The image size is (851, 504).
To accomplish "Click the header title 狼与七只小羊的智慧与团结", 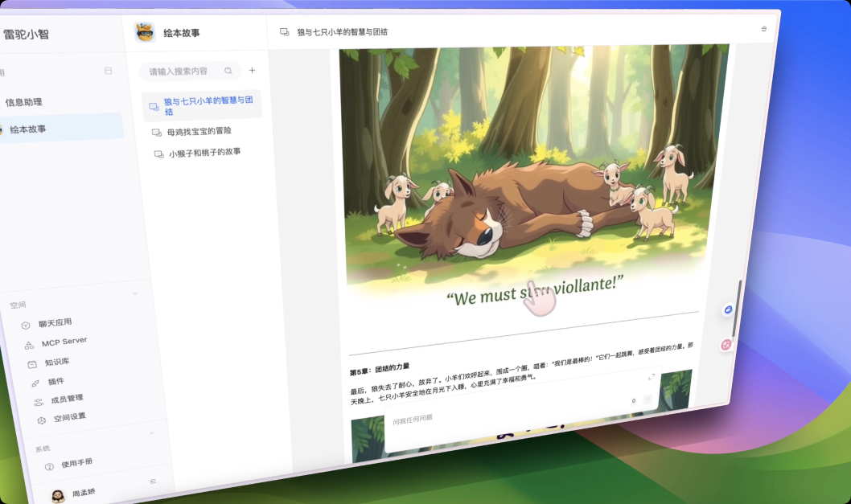I will point(342,32).
